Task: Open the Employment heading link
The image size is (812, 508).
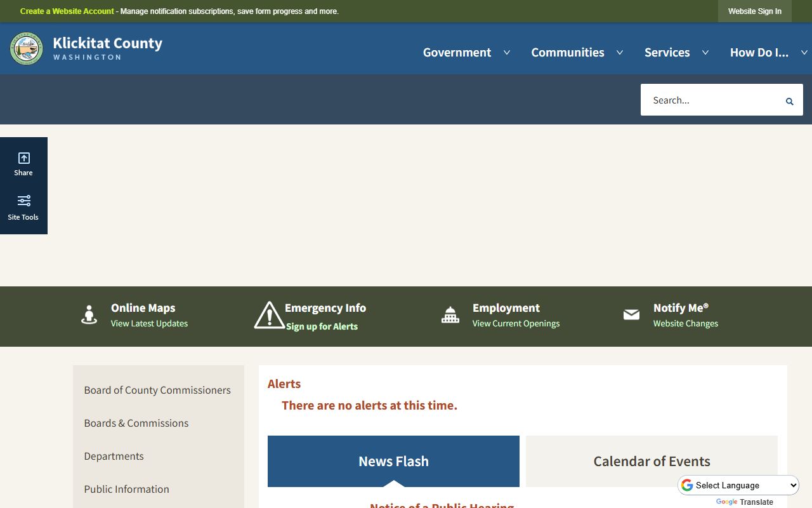Action: (506, 308)
